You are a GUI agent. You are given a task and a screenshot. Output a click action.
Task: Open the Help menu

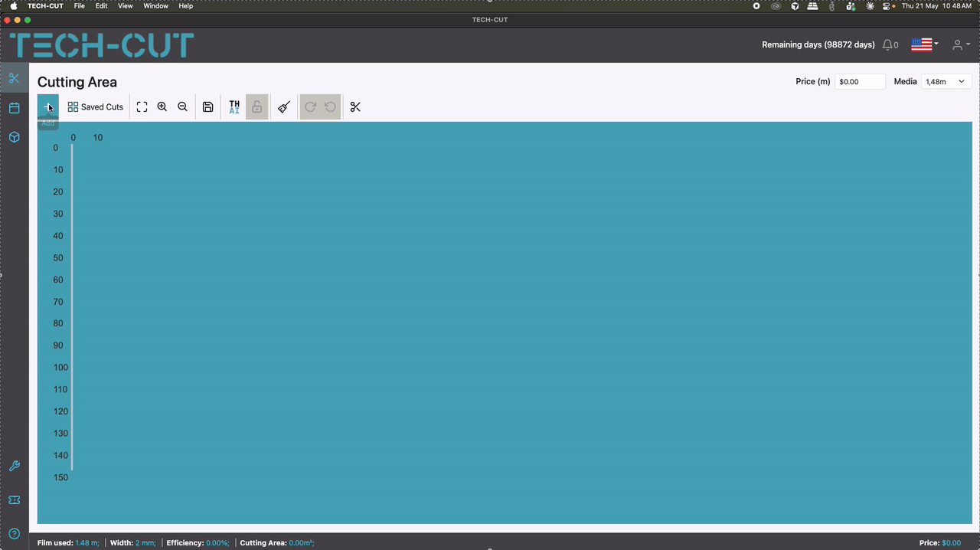click(x=186, y=6)
